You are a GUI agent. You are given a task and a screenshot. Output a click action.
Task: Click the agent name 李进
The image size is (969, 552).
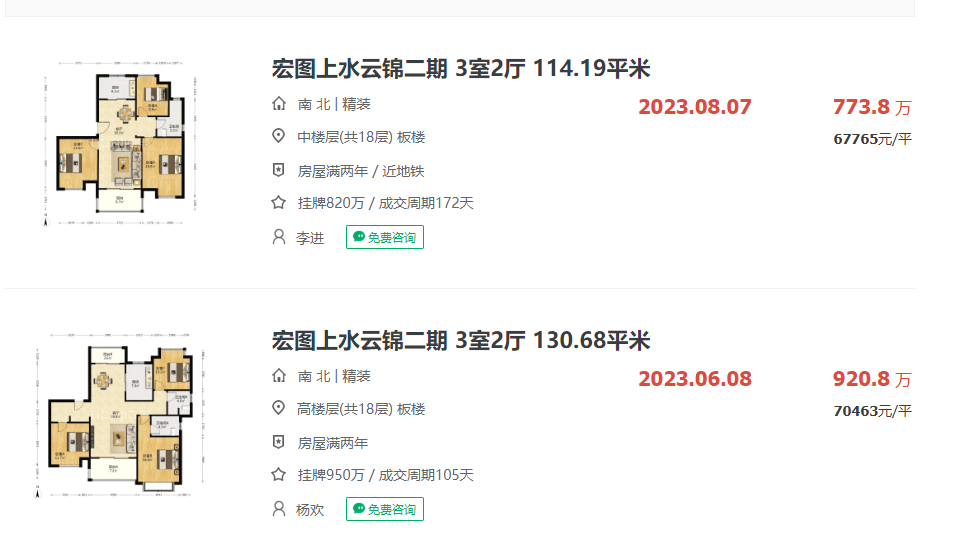(x=310, y=238)
